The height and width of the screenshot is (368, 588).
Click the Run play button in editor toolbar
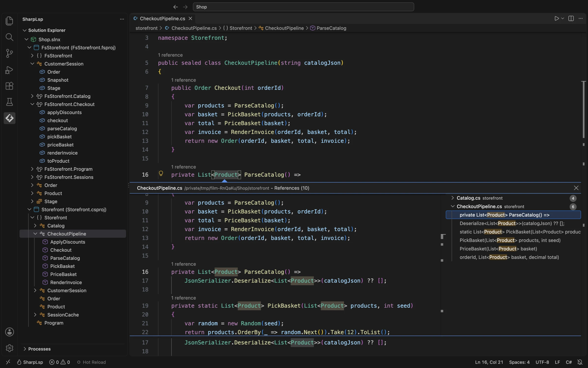tap(557, 19)
